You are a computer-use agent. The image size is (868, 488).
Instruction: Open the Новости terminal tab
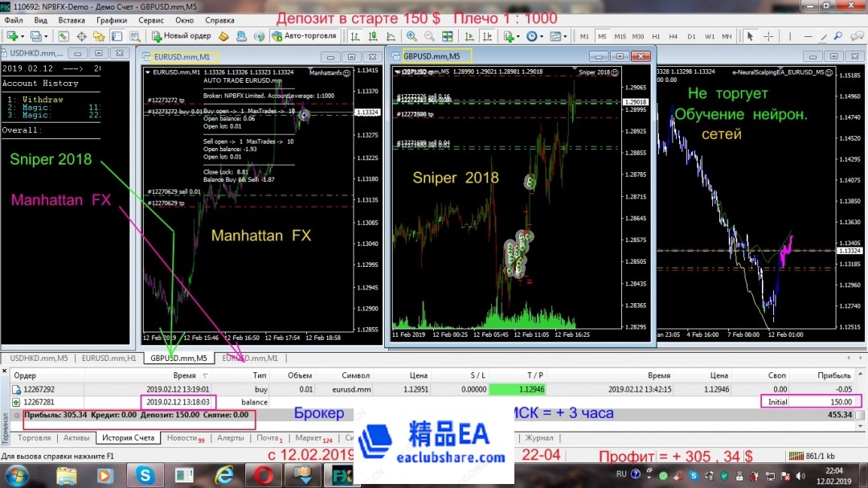(186, 437)
